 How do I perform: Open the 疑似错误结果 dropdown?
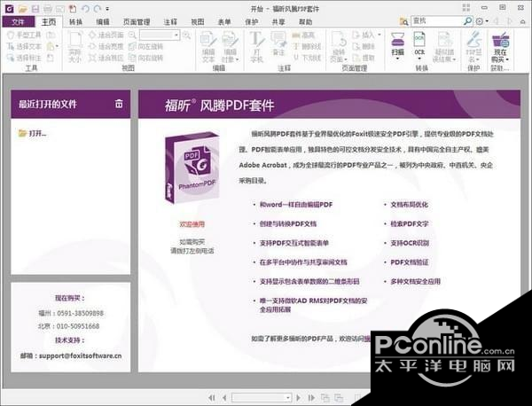pos(444,47)
